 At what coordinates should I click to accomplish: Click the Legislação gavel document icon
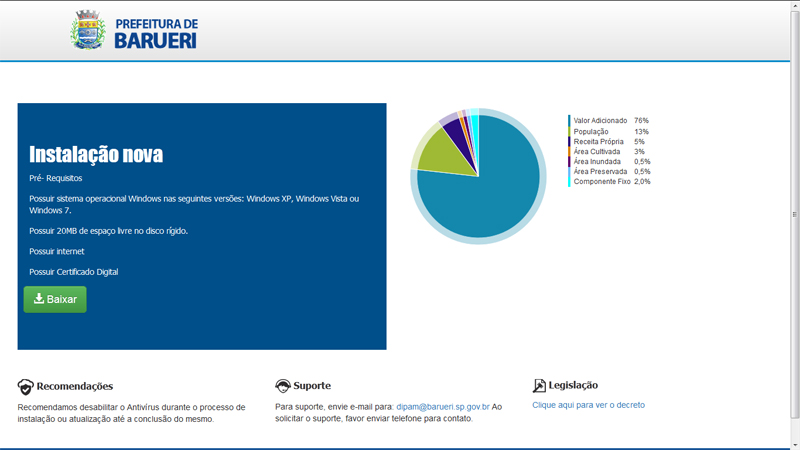pyautogui.click(x=539, y=386)
